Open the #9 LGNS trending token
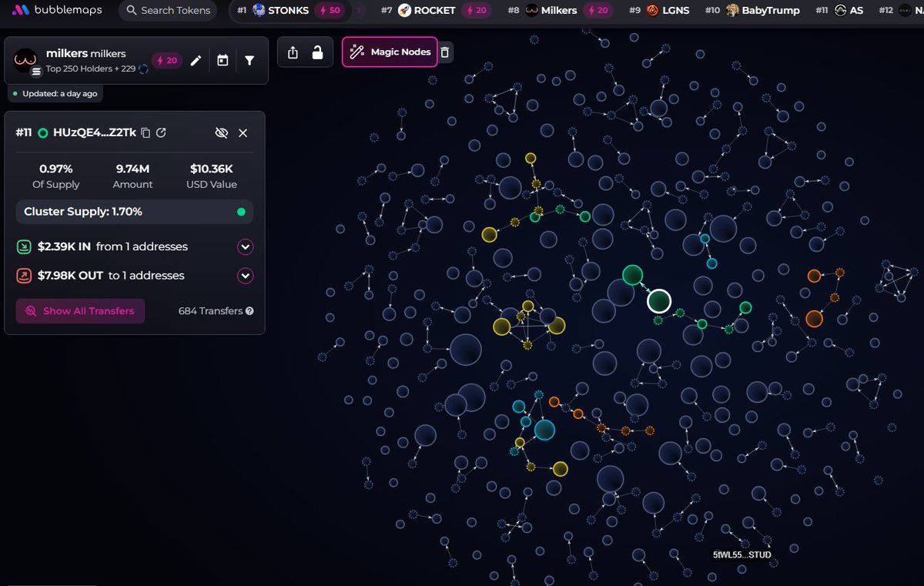Screen dimensions: 924x586 659,11
